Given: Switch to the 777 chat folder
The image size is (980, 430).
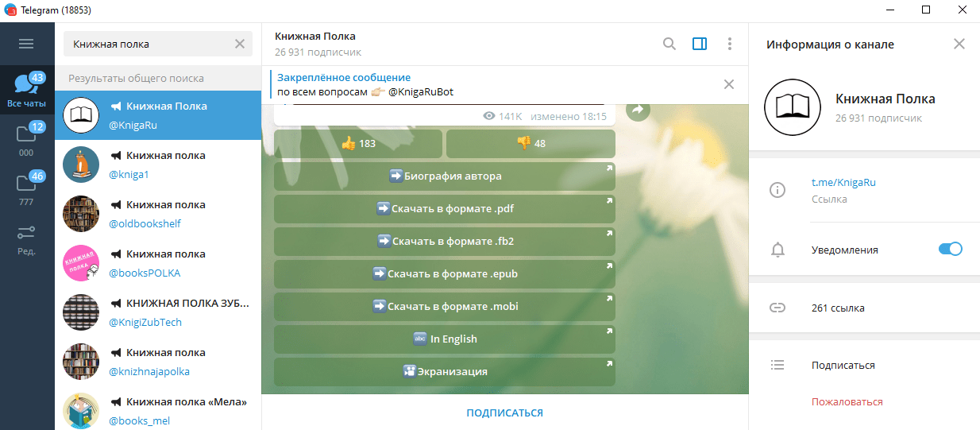Looking at the screenshot, I should tap(27, 188).
